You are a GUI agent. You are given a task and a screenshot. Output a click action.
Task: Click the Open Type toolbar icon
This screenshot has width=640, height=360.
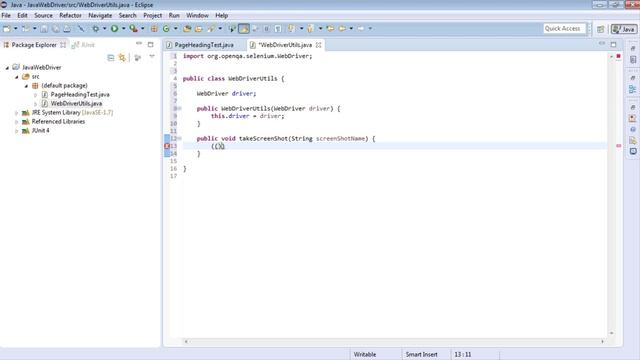coord(187,29)
